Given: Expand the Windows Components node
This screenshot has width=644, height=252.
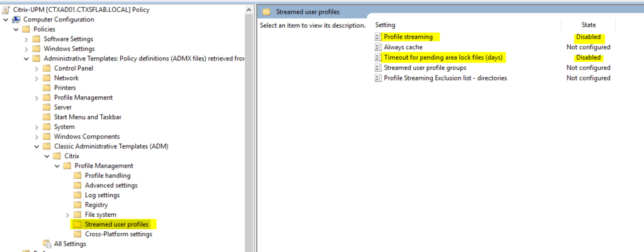Looking at the screenshot, I should pyautogui.click(x=36, y=136).
